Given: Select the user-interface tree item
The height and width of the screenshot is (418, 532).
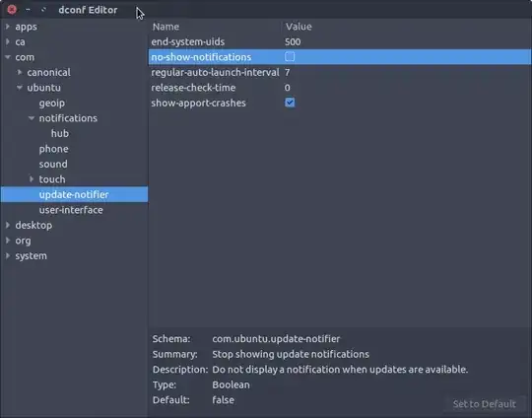Looking at the screenshot, I should [71, 210].
